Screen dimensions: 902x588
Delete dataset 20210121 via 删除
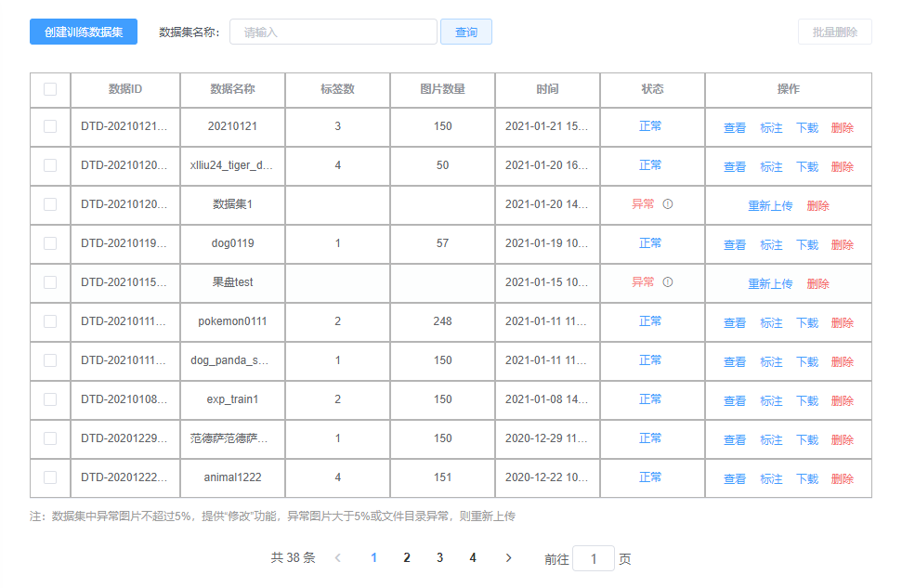pos(843,128)
